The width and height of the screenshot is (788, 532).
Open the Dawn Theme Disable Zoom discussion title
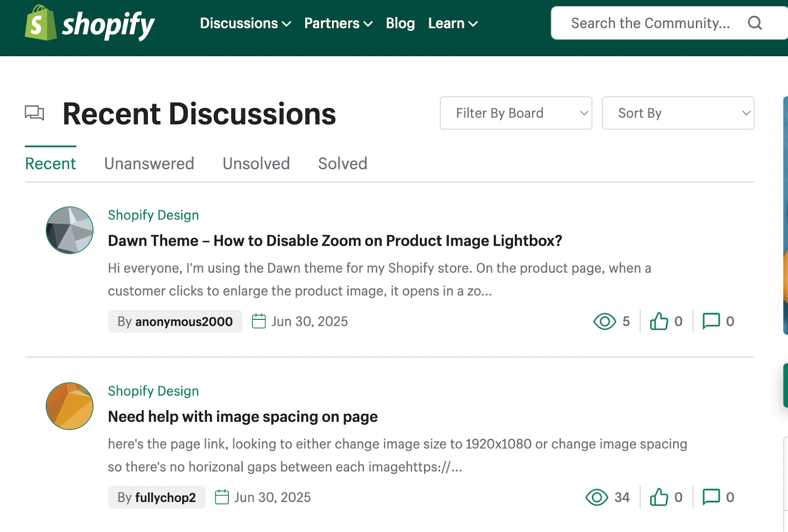[x=335, y=241]
